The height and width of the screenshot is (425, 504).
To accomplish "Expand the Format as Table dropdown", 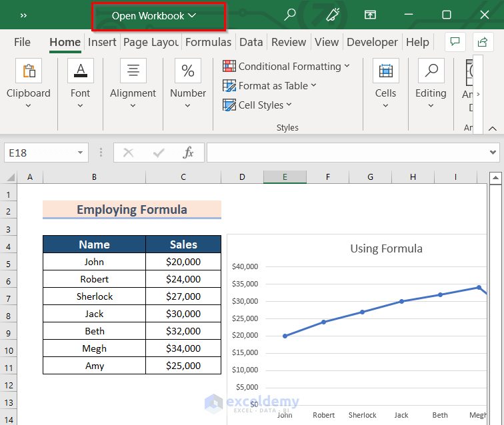I will pyautogui.click(x=269, y=86).
